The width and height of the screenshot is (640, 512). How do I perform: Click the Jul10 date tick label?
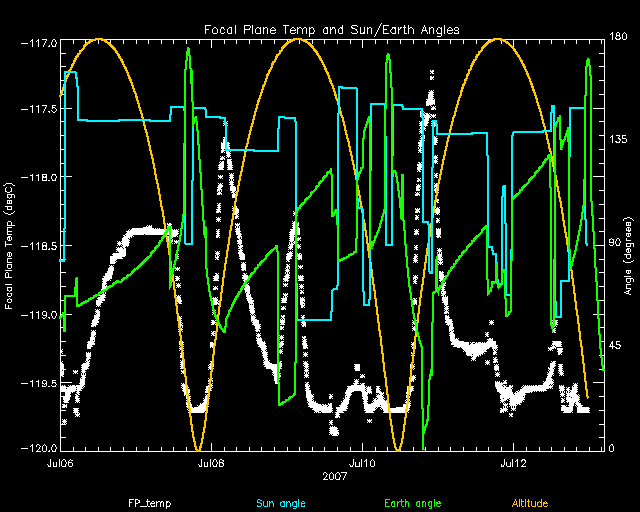coord(362,463)
